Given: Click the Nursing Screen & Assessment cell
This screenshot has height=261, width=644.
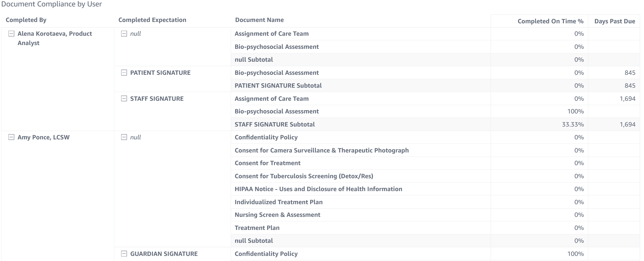Looking at the screenshot, I should (x=277, y=215).
